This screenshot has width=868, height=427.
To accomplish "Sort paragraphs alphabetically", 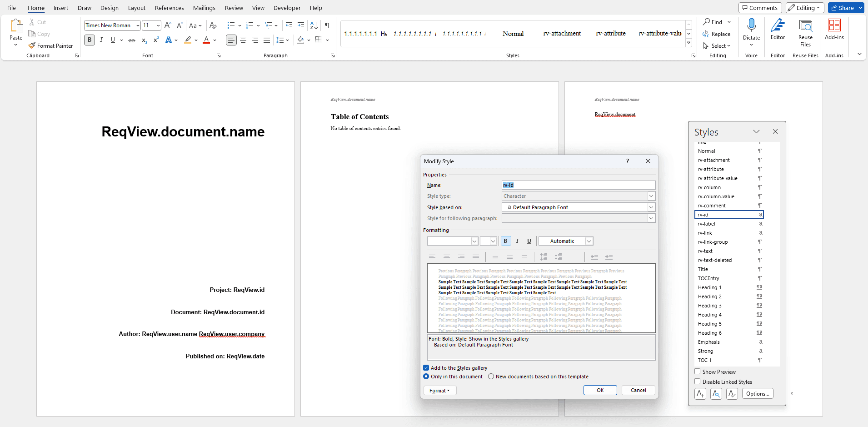I will pyautogui.click(x=314, y=25).
